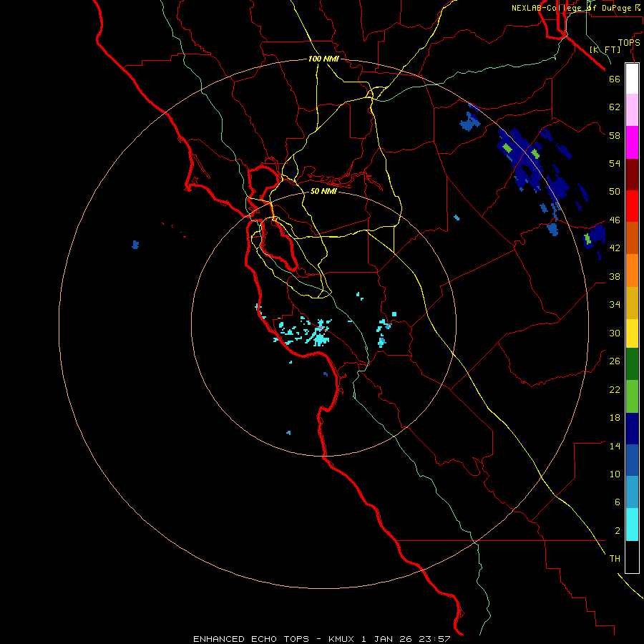The width and height of the screenshot is (644, 644).
Task: Click the ENHANCED ECHO TOPS caption
Action: 250,639
